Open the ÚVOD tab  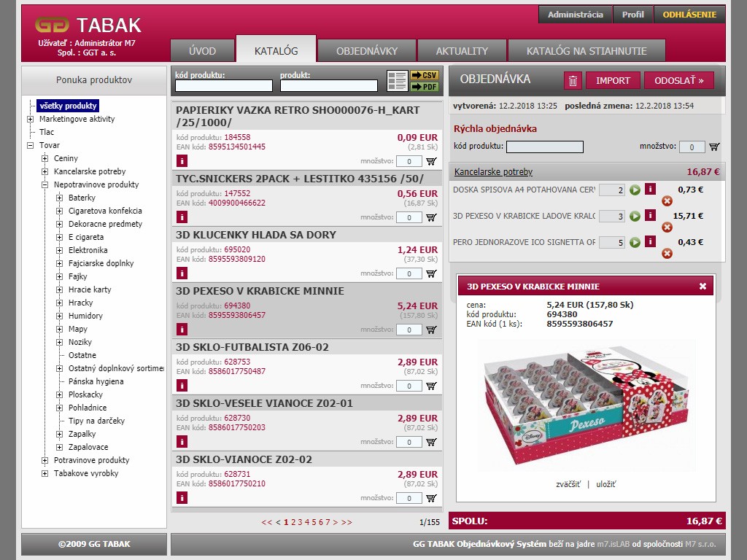pos(203,51)
